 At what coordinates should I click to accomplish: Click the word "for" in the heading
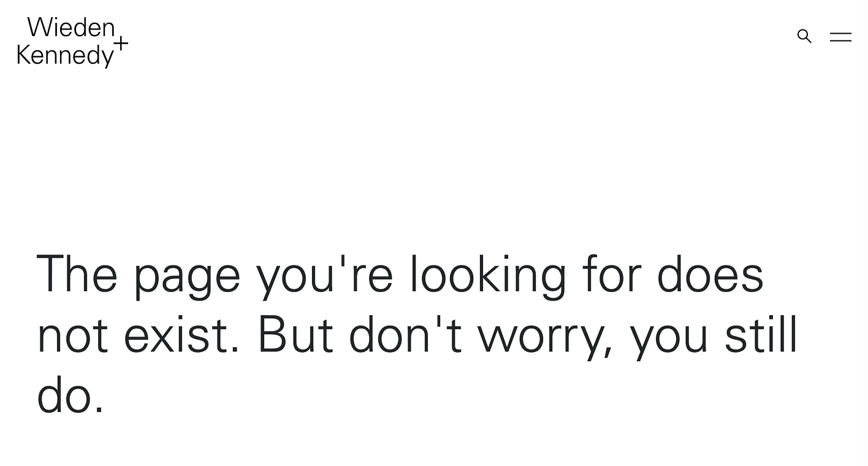(612, 275)
